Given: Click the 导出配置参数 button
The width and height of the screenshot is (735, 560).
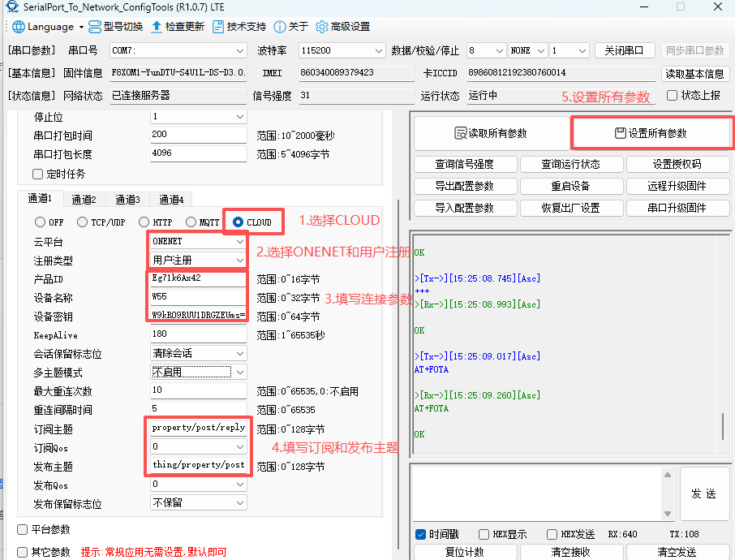Looking at the screenshot, I should click(465, 186).
